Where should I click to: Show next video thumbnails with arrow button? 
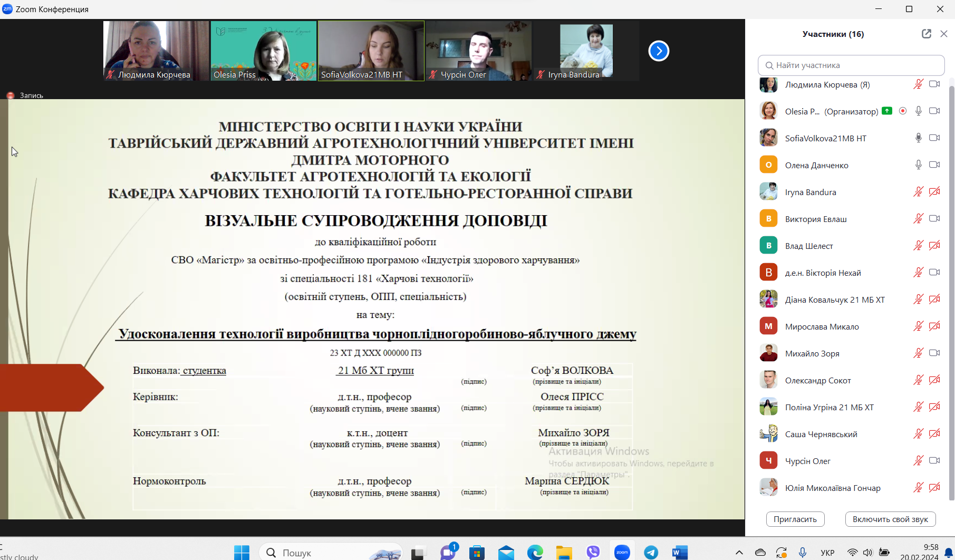659,51
